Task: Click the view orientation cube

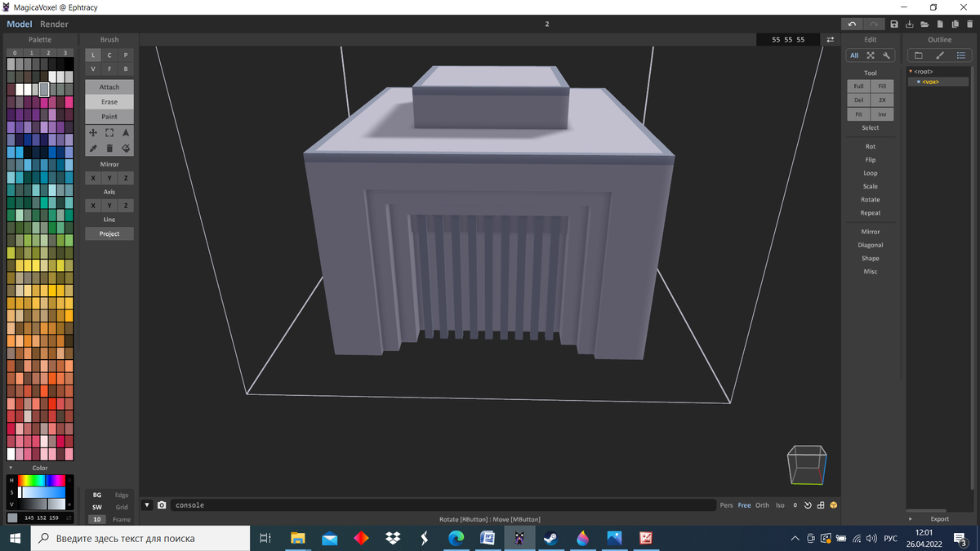Action: (807, 464)
